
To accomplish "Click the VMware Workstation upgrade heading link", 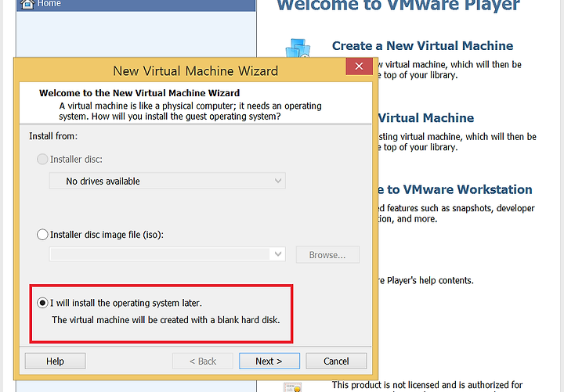I will pyautogui.click(x=454, y=189).
